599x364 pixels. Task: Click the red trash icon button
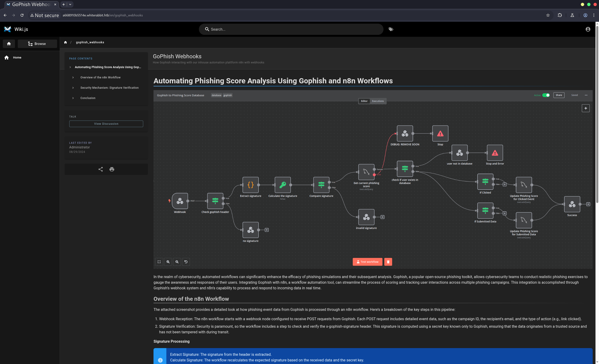pyautogui.click(x=388, y=262)
